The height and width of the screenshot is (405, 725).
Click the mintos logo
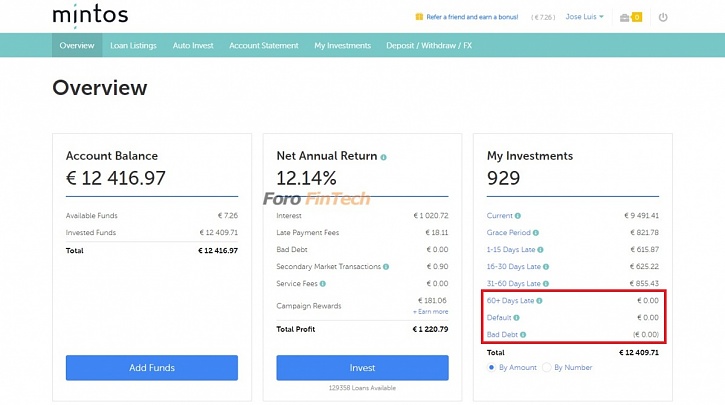tap(90, 14)
